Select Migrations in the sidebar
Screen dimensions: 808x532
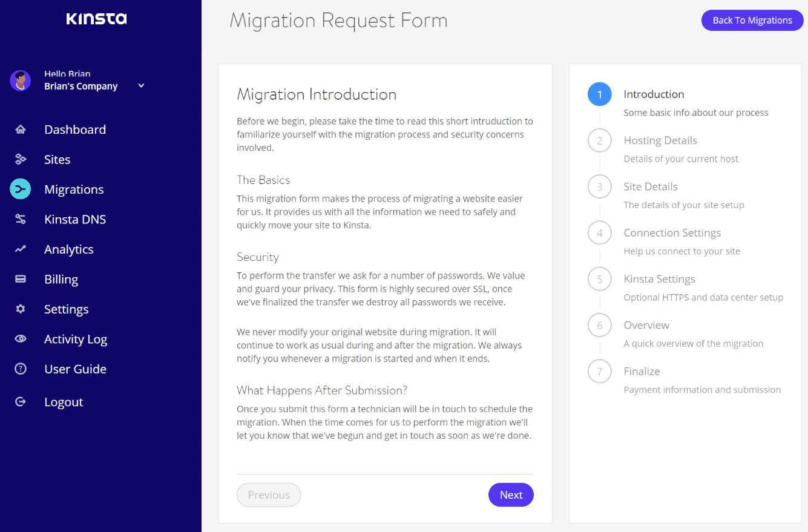[x=74, y=189]
